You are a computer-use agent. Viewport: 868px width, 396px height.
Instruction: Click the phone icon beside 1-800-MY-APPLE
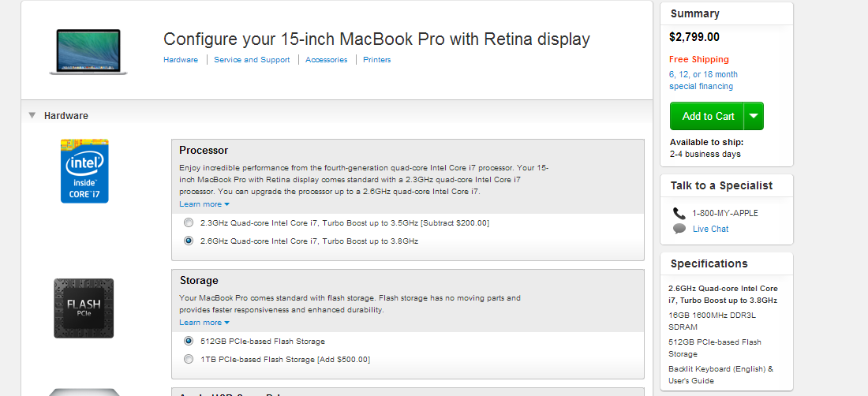coord(679,213)
